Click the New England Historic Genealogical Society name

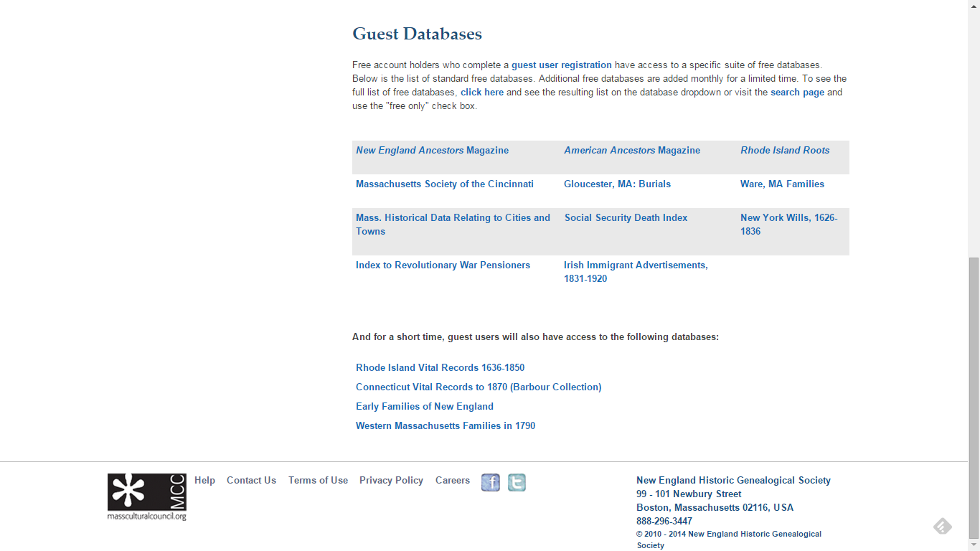click(733, 480)
